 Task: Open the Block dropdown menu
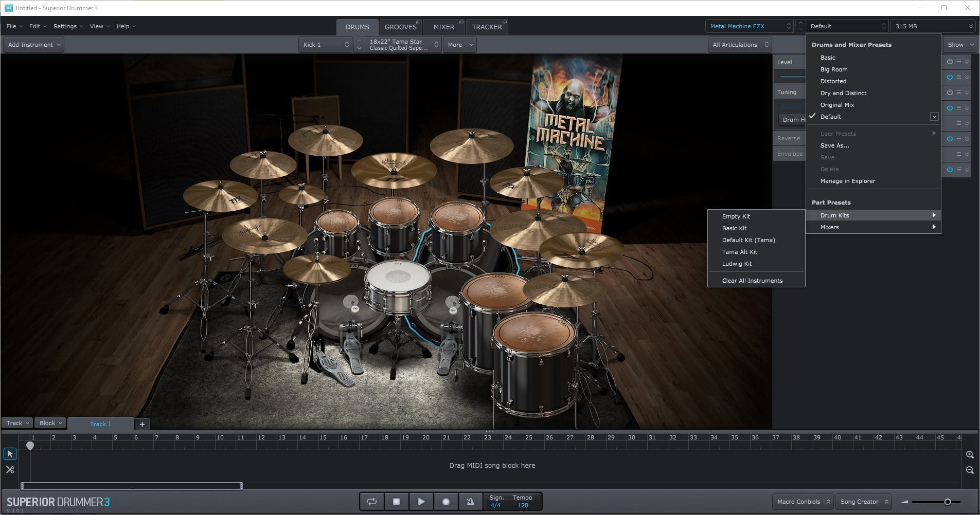50,423
